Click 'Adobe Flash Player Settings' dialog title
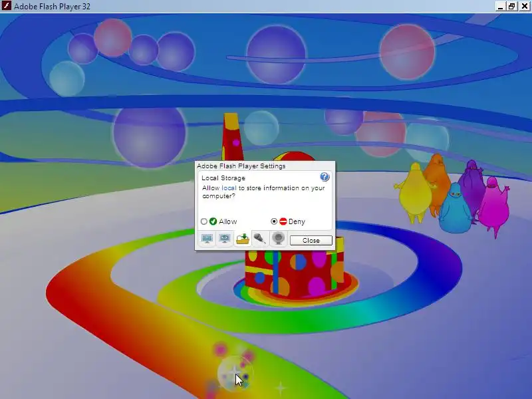Viewport: 532px width, 399px height. pyautogui.click(x=241, y=166)
